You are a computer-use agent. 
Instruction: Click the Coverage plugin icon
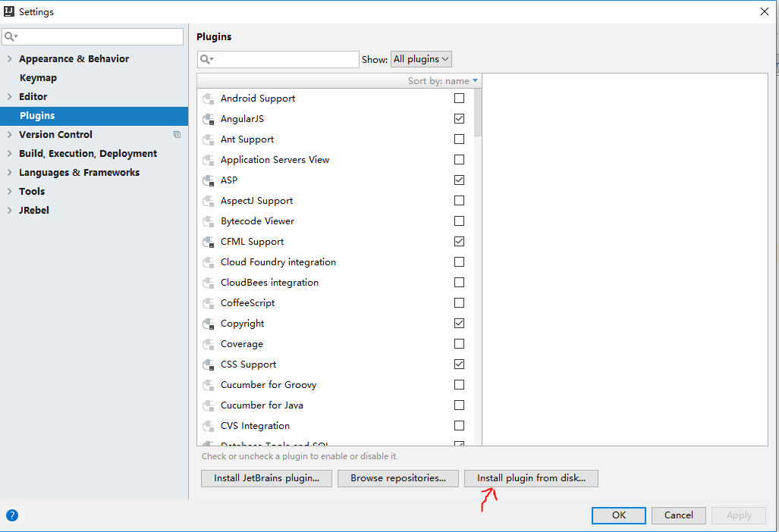coord(208,344)
